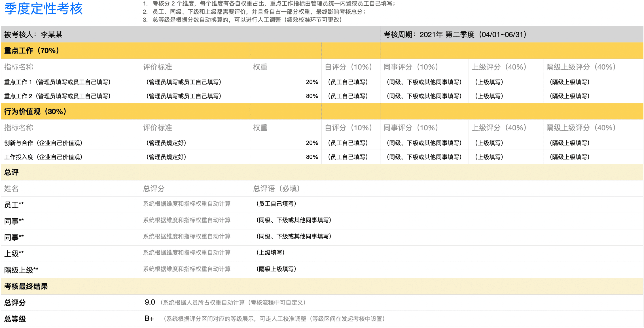Select the 工作投入度（企业自己价值观）cell
The height and width of the screenshot is (328, 644).
pos(70,157)
